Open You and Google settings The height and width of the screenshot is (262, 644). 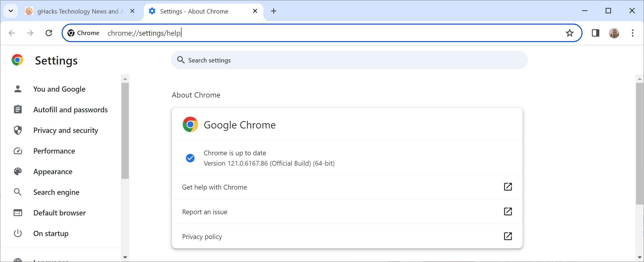click(x=59, y=89)
